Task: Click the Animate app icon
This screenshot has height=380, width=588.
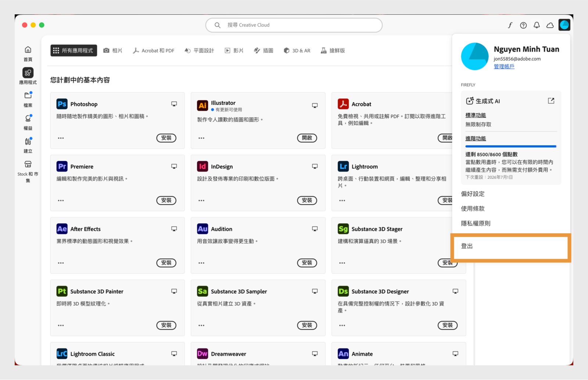Action: click(x=343, y=354)
